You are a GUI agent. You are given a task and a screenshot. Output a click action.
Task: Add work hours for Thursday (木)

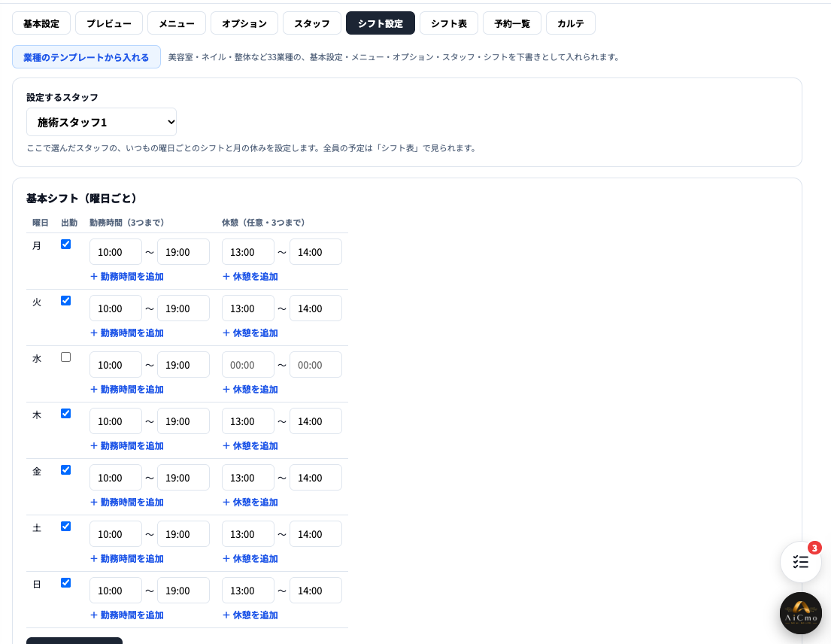126,446
